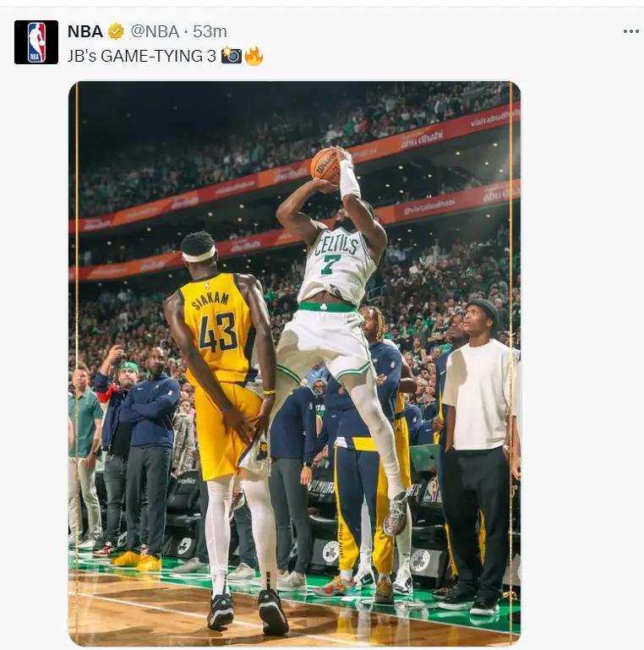Click the Celtics shamrock logo on shorts
This screenshot has height=650, width=644.
coord(324,307)
